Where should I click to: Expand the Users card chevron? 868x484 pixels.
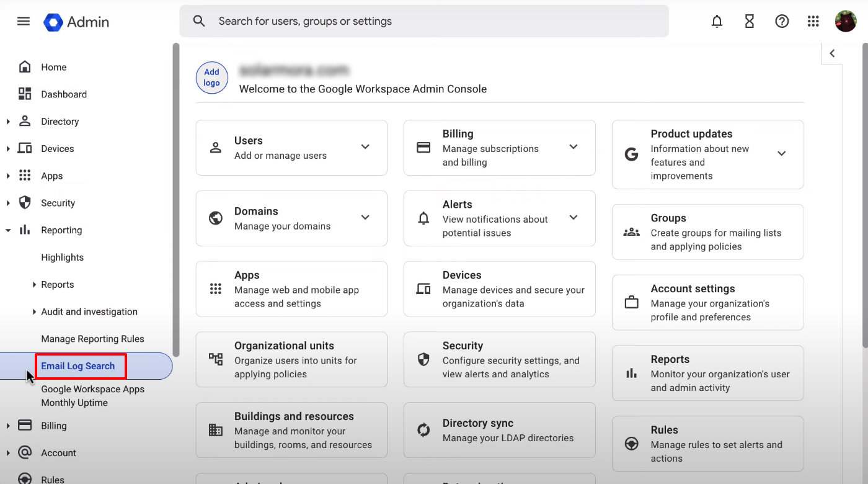coord(365,147)
